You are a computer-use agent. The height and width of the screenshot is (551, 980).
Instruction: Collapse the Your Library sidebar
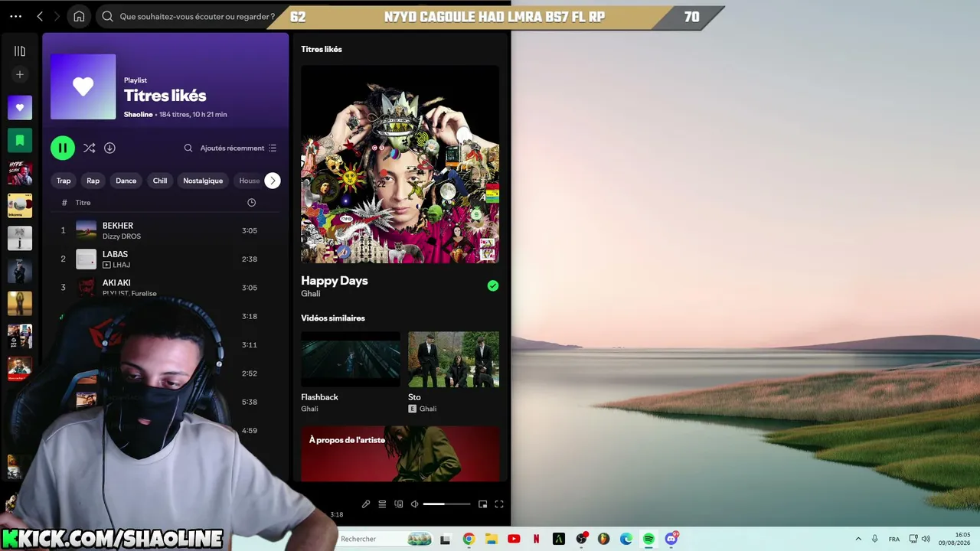pyautogui.click(x=20, y=51)
